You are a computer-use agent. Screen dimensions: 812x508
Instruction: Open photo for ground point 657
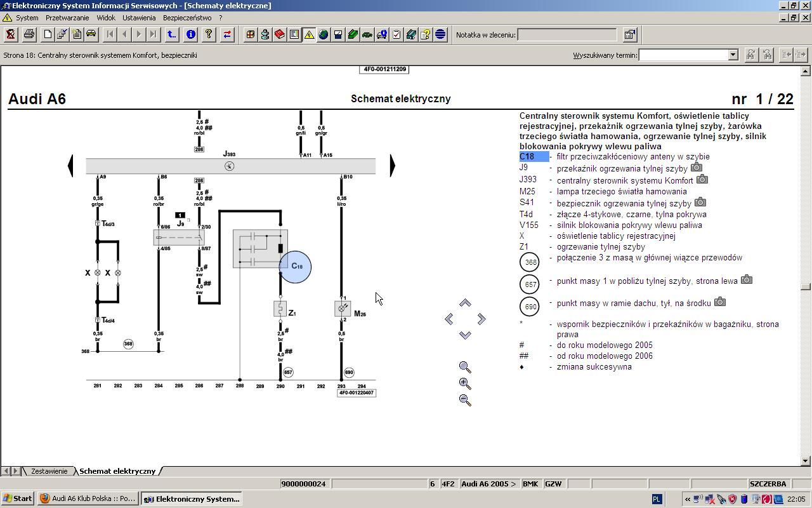pyautogui.click(x=747, y=279)
